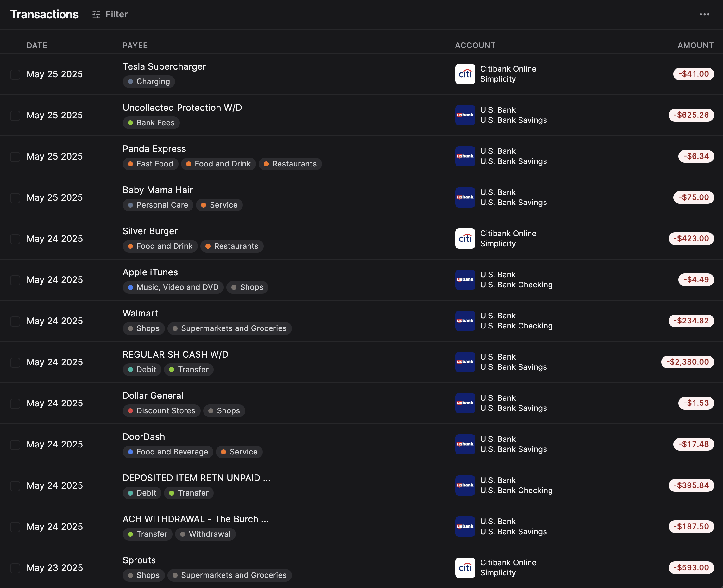Image resolution: width=723 pixels, height=588 pixels.
Task: Sort by the AMOUNT column header
Action: click(x=695, y=45)
